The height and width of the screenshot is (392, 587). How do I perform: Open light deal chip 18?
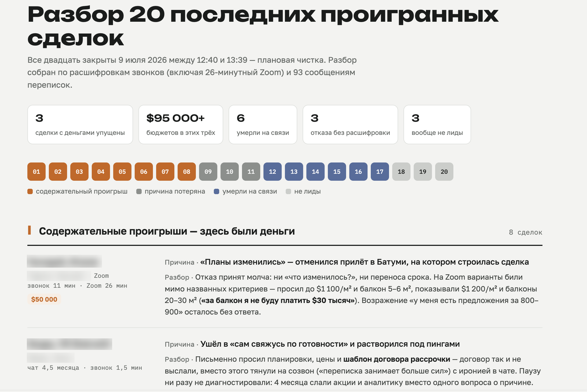(x=401, y=172)
